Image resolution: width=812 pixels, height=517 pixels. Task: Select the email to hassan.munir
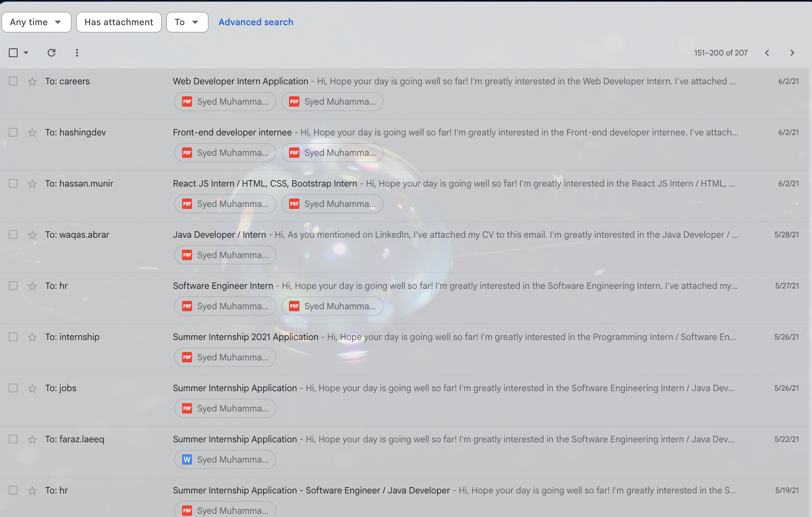13,183
